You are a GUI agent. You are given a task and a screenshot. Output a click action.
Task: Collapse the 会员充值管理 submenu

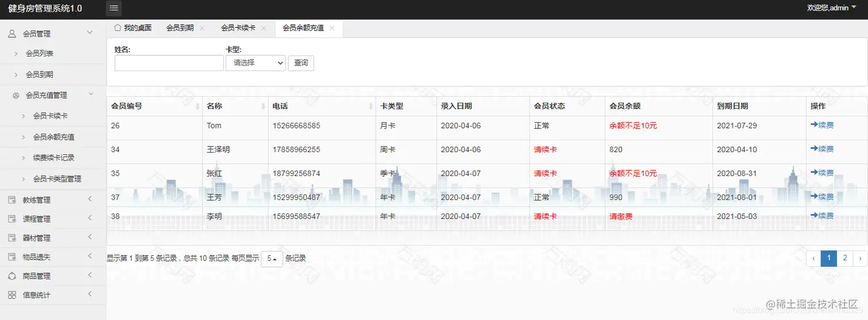pyautogui.click(x=90, y=94)
